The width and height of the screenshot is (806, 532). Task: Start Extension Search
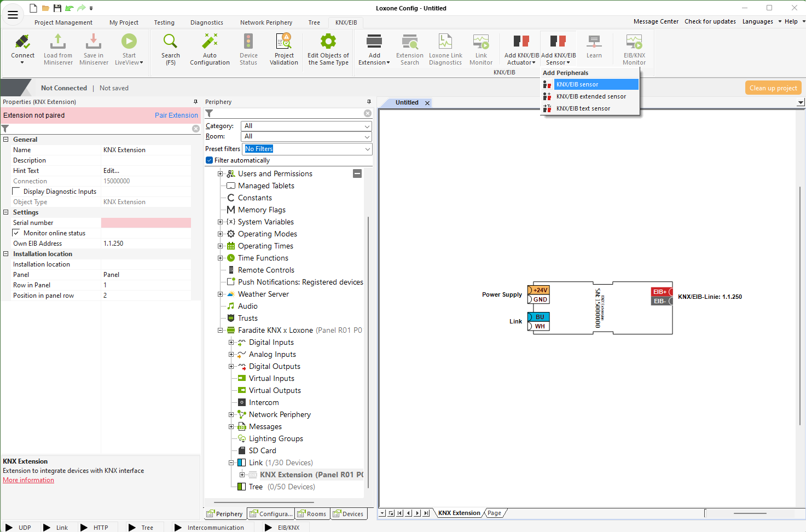tap(410, 49)
